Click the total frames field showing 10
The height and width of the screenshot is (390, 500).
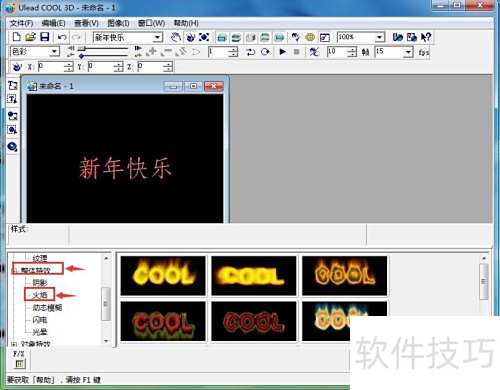click(337, 52)
